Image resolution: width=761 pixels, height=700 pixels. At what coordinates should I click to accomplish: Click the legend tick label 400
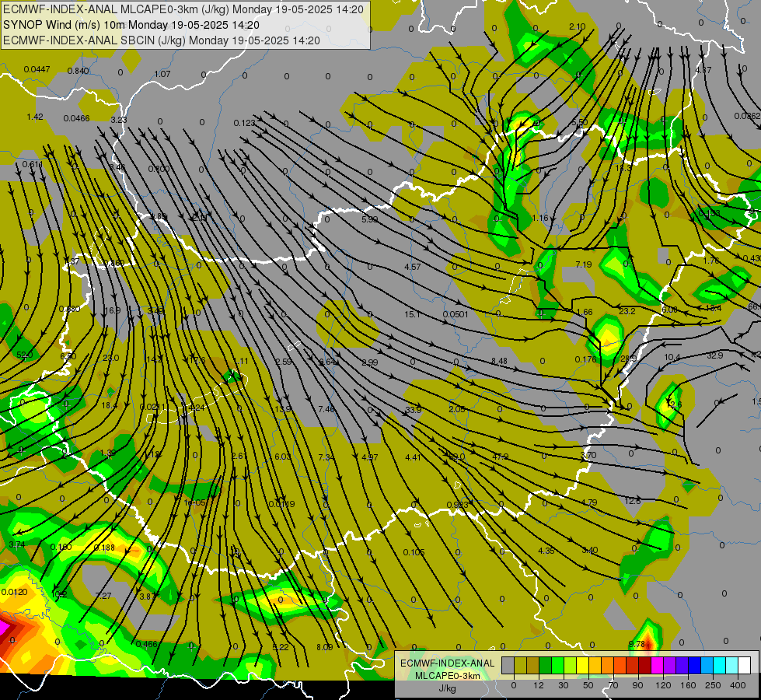click(738, 685)
